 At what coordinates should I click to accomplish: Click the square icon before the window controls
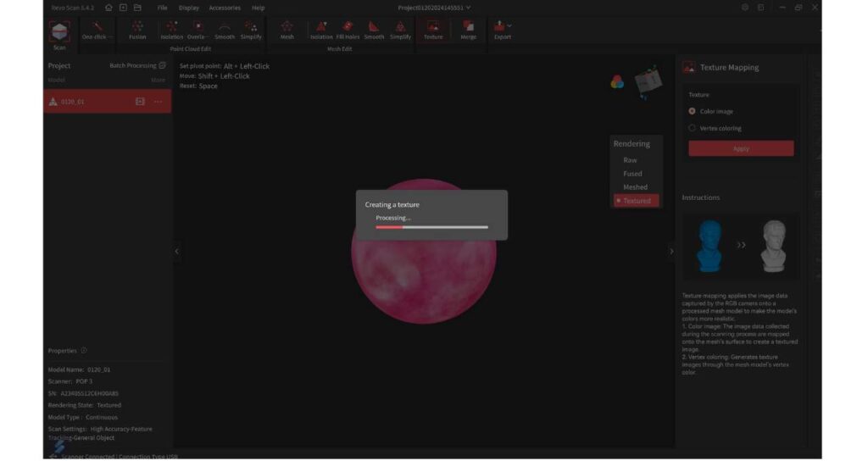click(761, 8)
